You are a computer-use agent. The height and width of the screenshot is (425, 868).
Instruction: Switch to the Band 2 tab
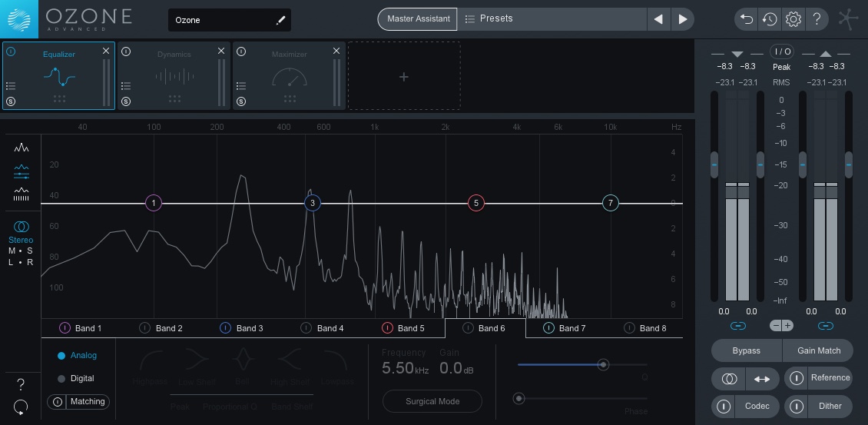coord(162,328)
